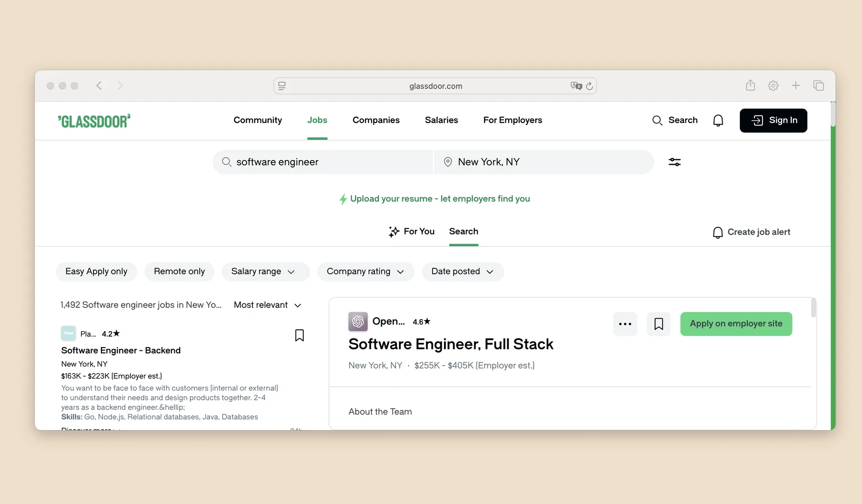Save the Full Stack job with bookmark
This screenshot has height=504, width=862.
pyautogui.click(x=658, y=324)
